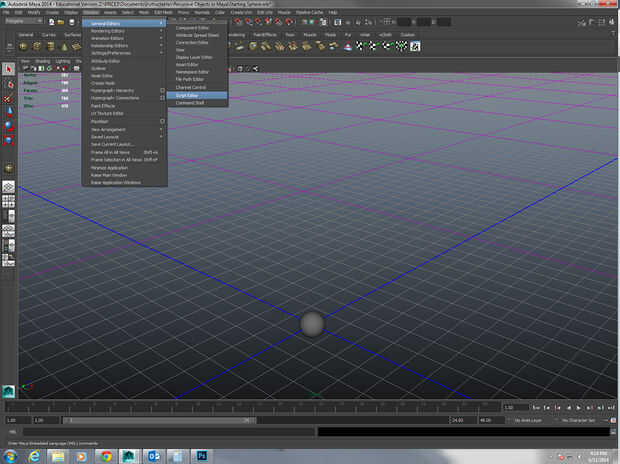Viewport: 620px width, 464px height.
Task: Open Script Editor from the submenu
Action: pos(188,95)
